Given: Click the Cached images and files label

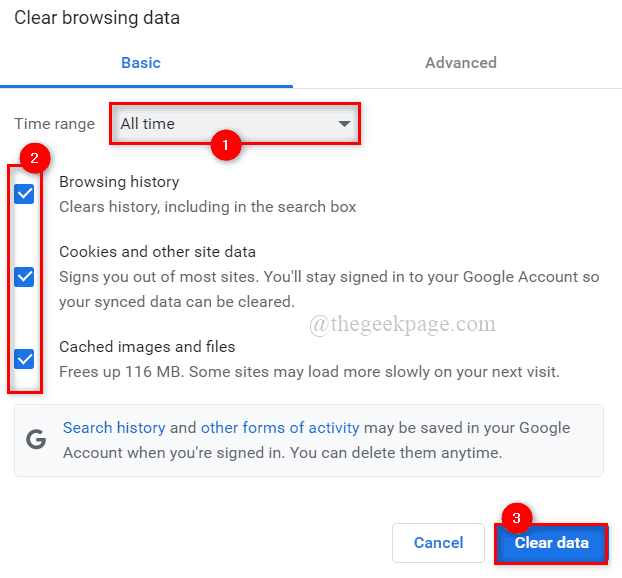Looking at the screenshot, I should click(x=147, y=347).
